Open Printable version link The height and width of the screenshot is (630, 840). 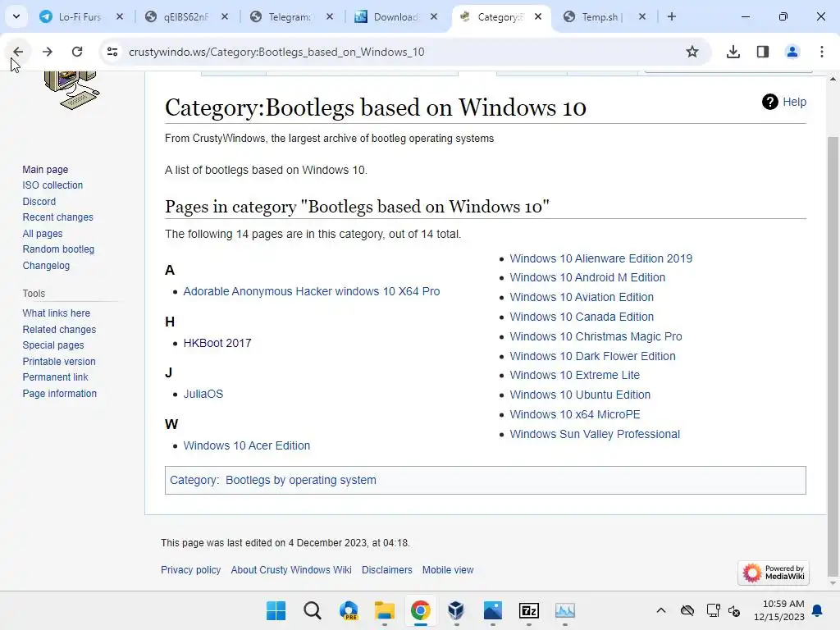coord(59,362)
